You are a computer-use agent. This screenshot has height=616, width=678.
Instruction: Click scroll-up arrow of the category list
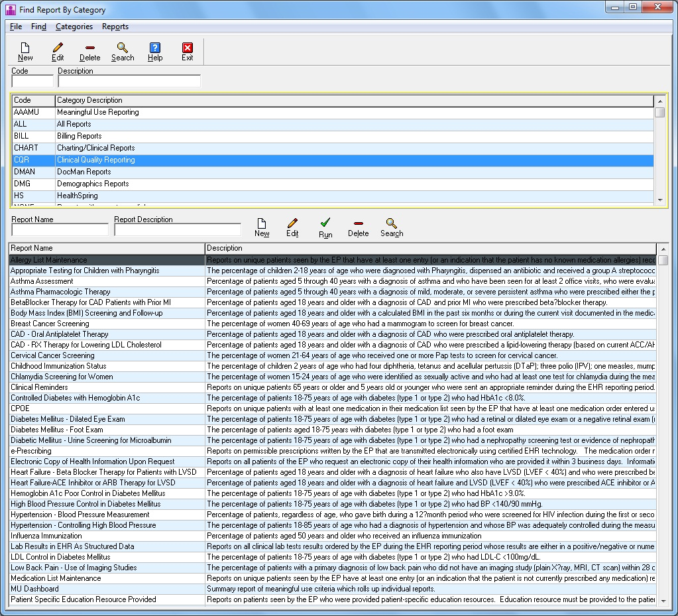click(660, 101)
